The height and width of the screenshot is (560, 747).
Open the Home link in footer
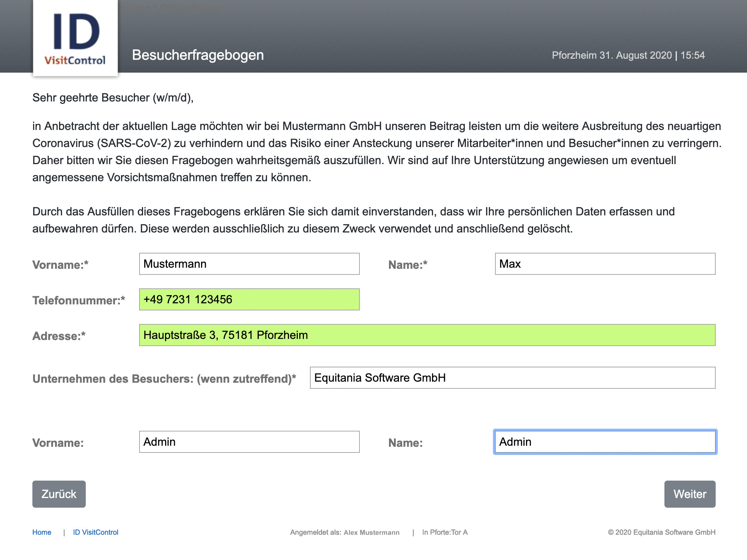point(42,532)
